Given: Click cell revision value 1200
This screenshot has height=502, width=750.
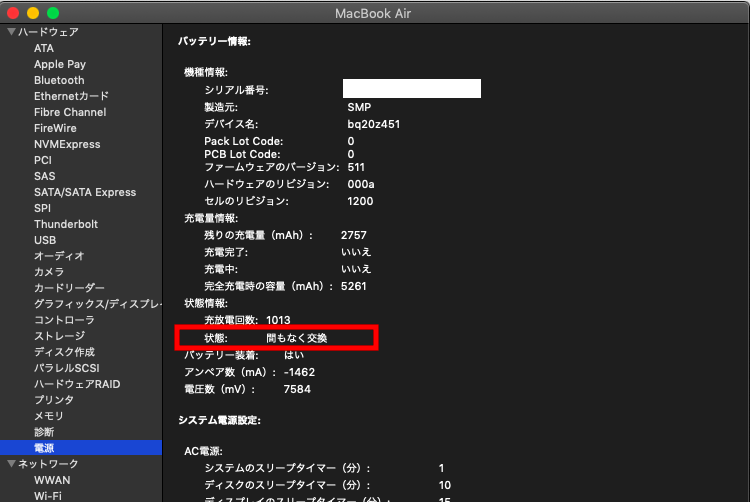Looking at the screenshot, I should [360, 201].
